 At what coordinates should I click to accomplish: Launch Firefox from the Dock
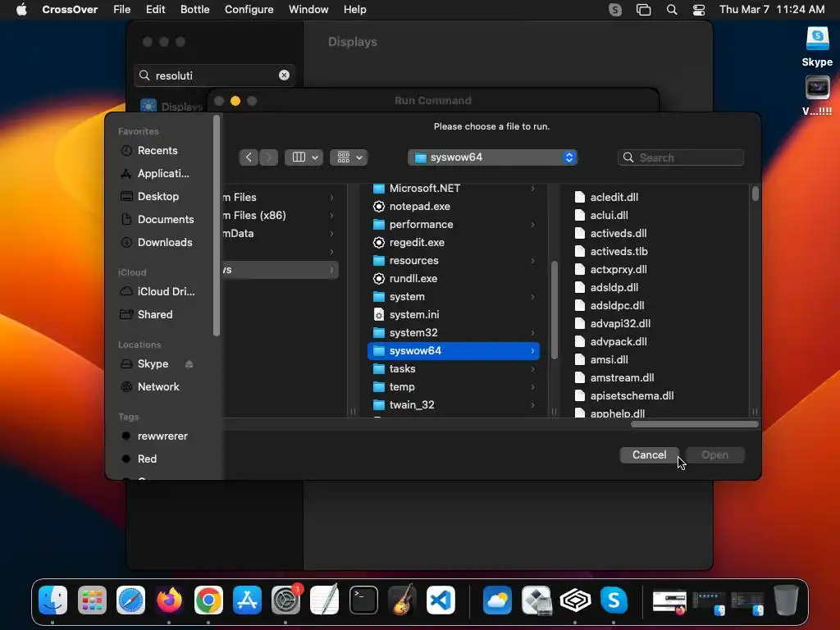coord(169,600)
